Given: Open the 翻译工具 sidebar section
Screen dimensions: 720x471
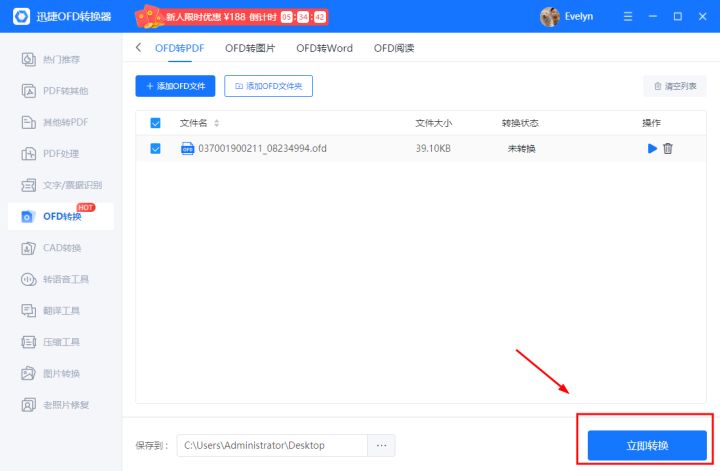Looking at the screenshot, I should click(51, 311).
